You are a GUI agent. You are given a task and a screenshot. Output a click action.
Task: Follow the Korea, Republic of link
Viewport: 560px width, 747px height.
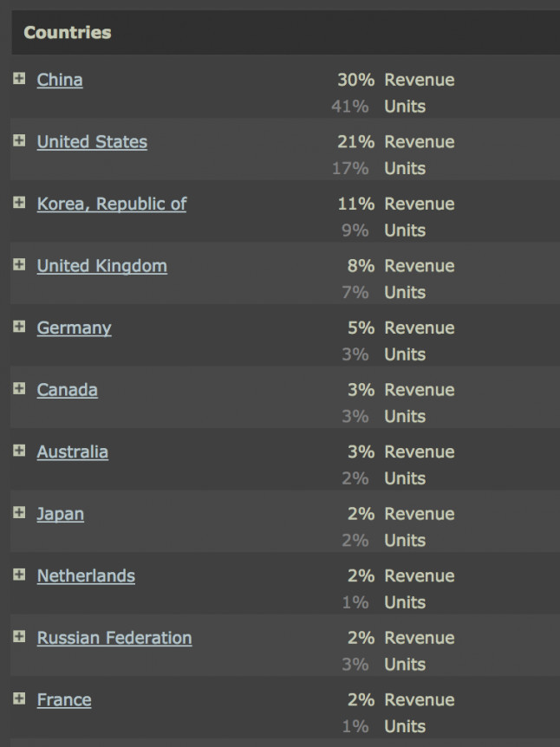[112, 204]
